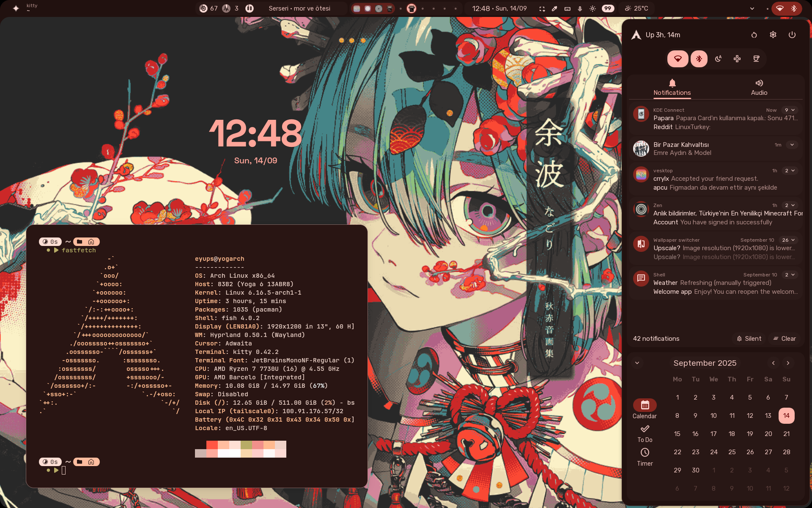Image resolution: width=812 pixels, height=508 pixels.
Task: Take a region screenshot from top bar
Action: 542,8
